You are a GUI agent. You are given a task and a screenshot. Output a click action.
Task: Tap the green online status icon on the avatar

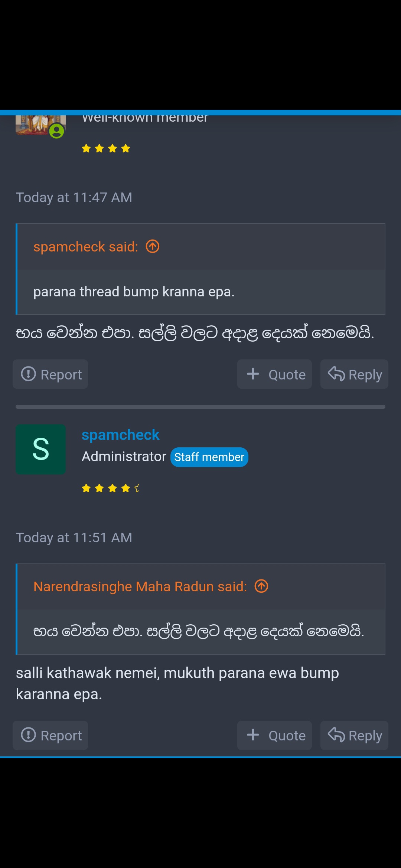tap(57, 131)
